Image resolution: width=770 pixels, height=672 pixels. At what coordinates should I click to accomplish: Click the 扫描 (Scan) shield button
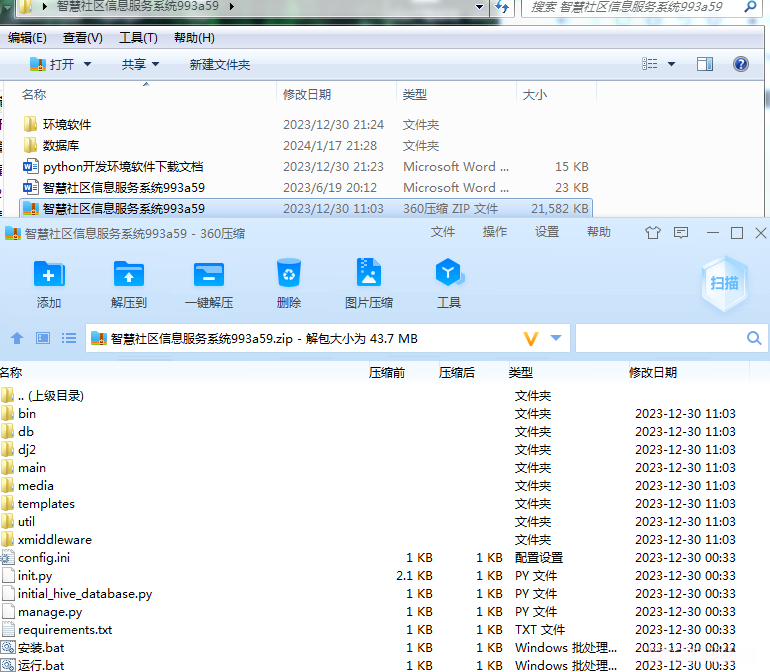(x=724, y=283)
